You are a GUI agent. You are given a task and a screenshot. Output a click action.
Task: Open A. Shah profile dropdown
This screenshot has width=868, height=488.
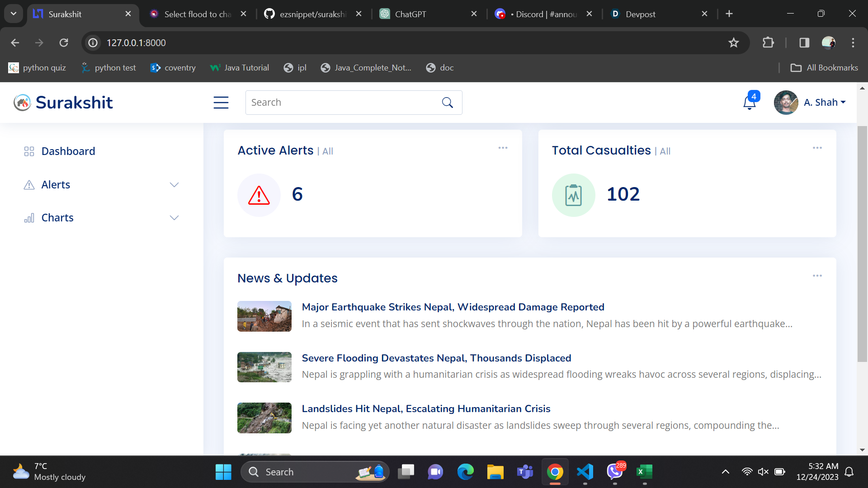(824, 103)
